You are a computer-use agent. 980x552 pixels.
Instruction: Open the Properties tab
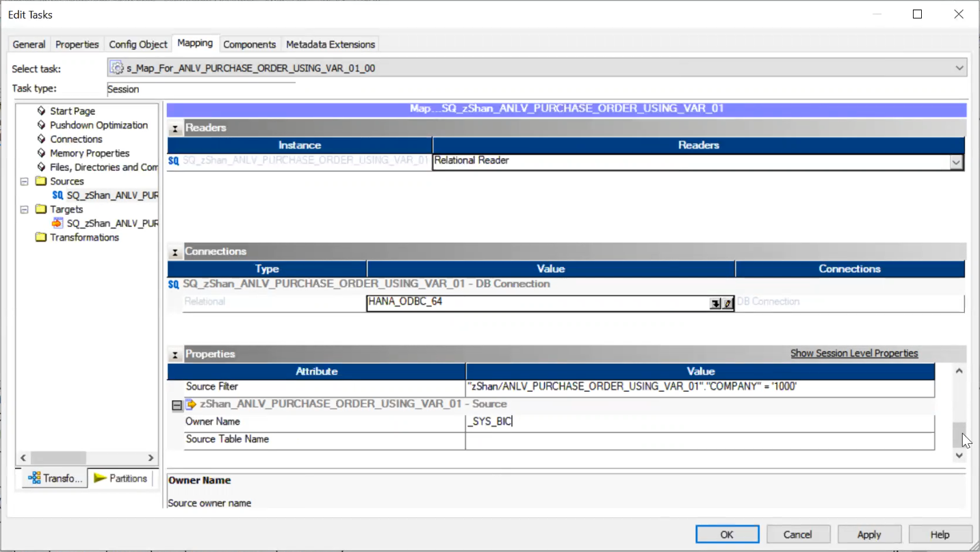pyautogui.click(x=77, y=44)
